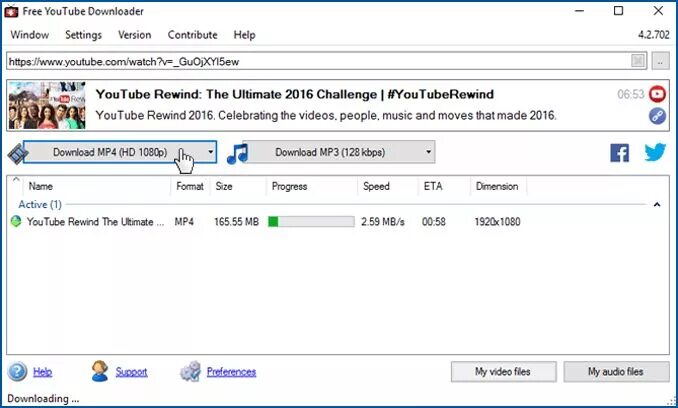Click the version number '4.2.702'
678x408 pixels.
click(x=654, y=35)
